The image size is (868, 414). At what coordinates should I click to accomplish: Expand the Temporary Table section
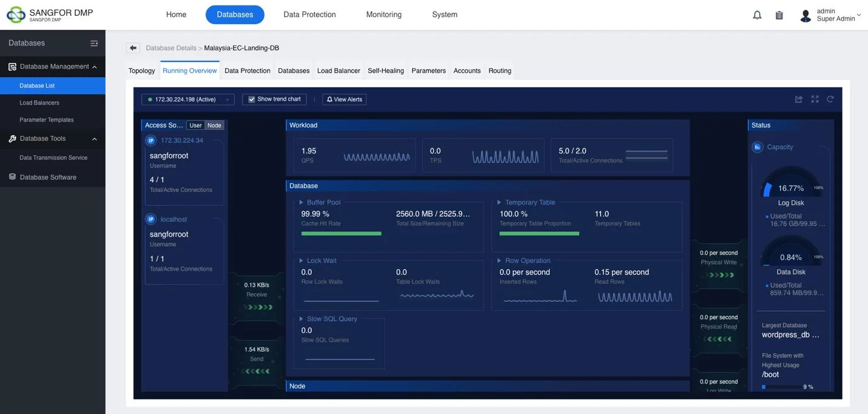(x=499, y=203)
